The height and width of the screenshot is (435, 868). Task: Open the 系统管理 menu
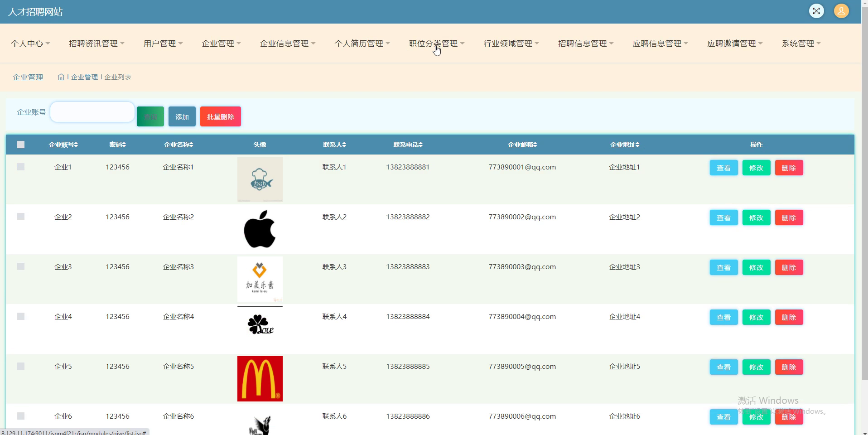(801, 43)
